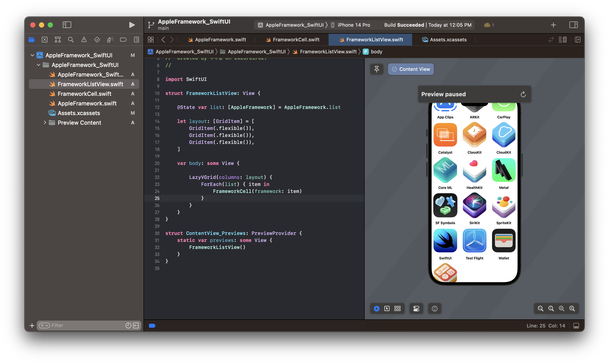Enable live preview with the play toggle
The height and width of the screenshot is (364, 609).
377,309
